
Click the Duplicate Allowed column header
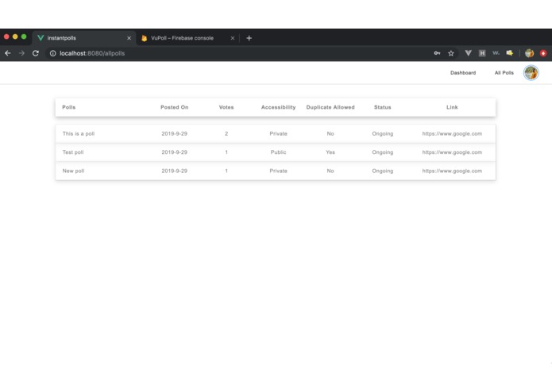330,107
